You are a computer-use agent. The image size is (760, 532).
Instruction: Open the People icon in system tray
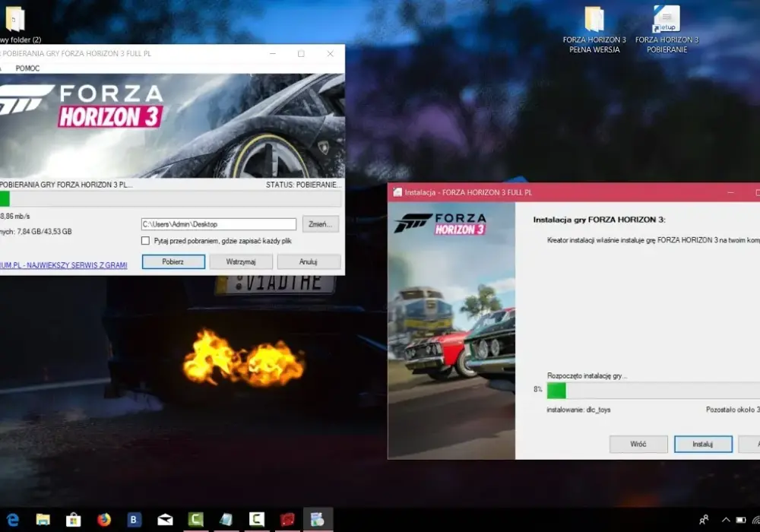704,520
